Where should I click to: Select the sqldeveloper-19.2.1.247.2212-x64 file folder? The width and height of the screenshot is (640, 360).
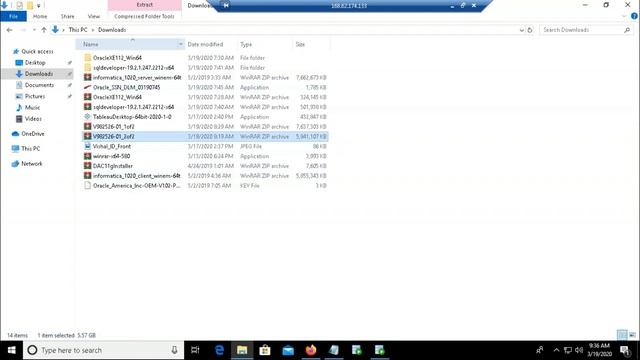click(x=205, y=68)
